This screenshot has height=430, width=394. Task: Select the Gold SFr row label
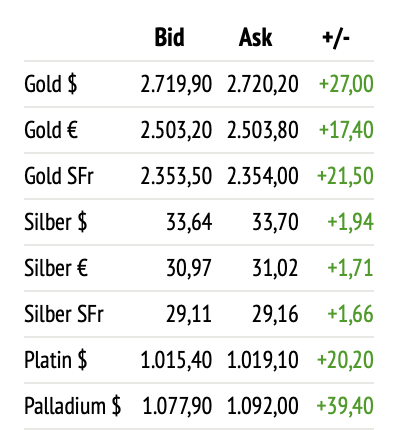click(x=59, y=176)
